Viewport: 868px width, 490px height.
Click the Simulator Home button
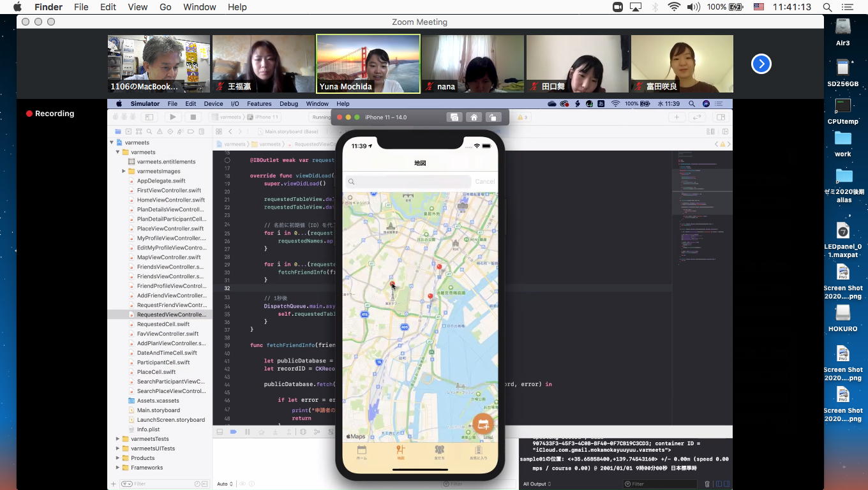point(474,117)
